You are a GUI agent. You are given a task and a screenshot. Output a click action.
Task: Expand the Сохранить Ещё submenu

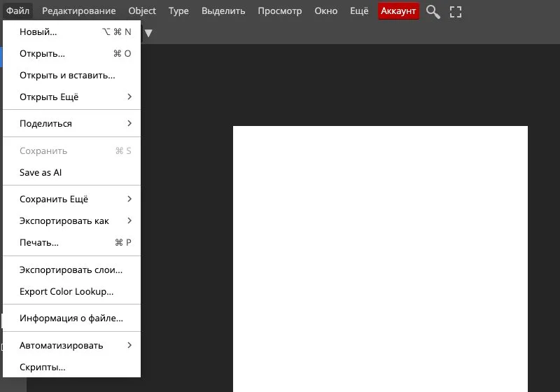71,199
